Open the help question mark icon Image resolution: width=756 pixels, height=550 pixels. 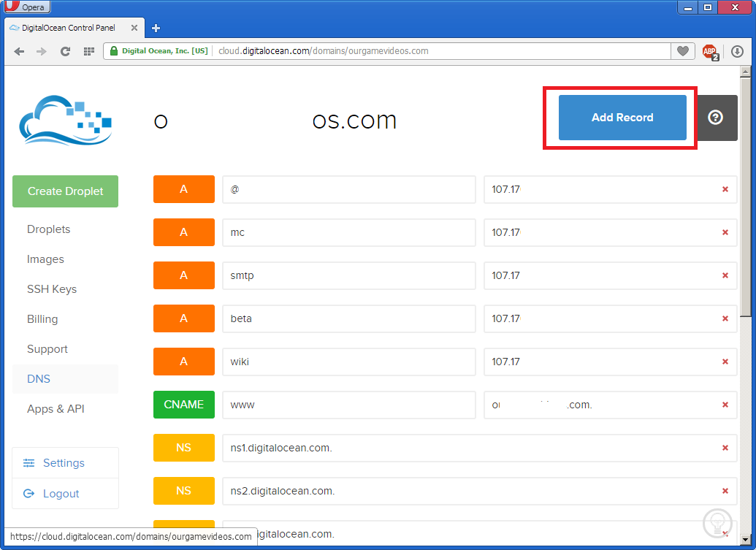coord(716,118)
